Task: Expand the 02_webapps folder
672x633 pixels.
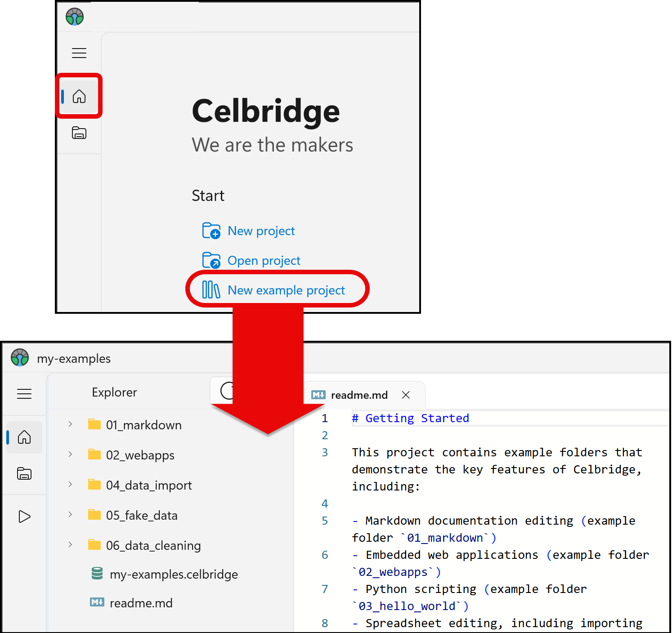Action: click(x=70, y=454)
